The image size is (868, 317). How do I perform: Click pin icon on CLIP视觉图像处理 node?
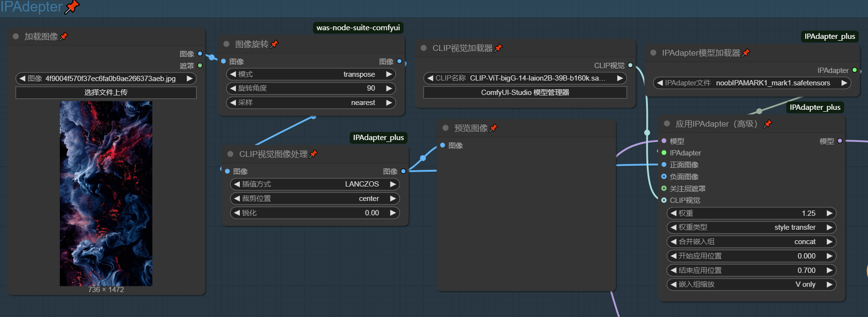[x=314, y=154]
